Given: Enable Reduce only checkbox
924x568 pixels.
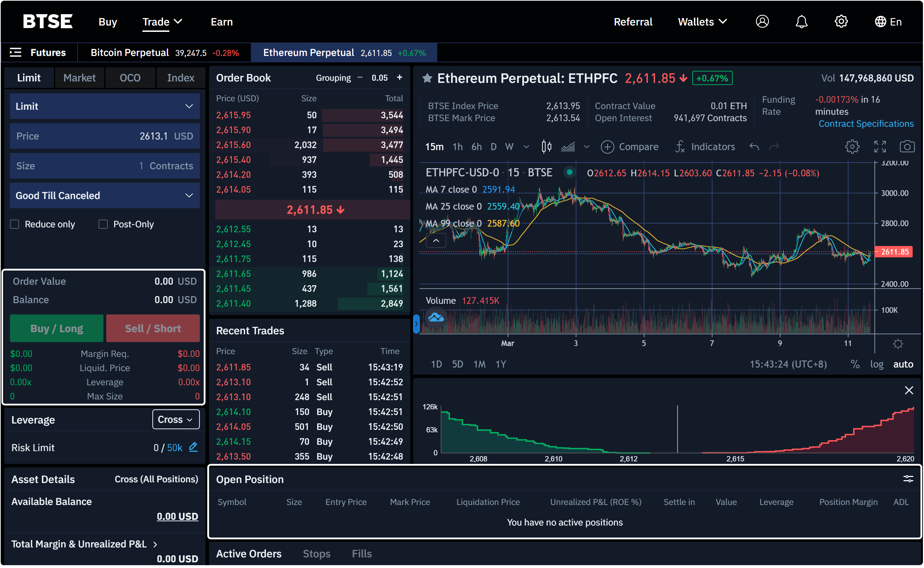Looking at the screenshot, I should (x=15, y=225).
